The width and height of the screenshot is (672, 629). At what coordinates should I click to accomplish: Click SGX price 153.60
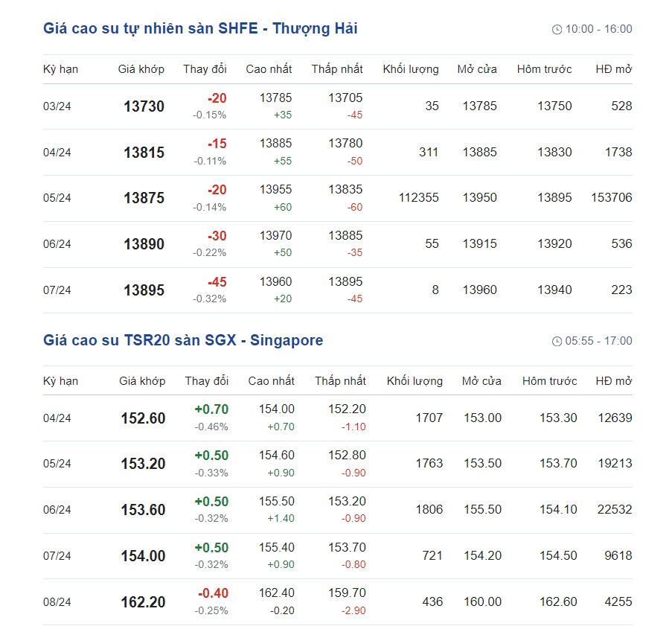[143, 510]
